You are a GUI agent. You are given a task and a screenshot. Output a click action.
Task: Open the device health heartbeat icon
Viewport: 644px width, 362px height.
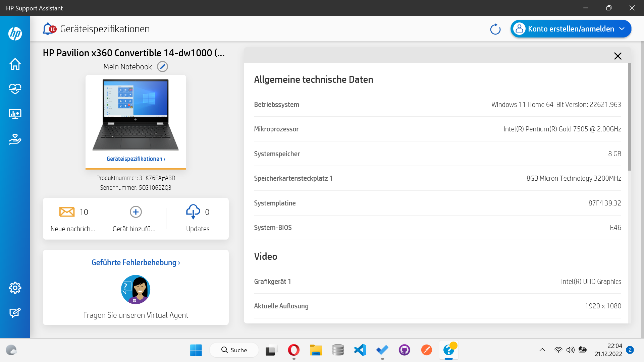15,89
